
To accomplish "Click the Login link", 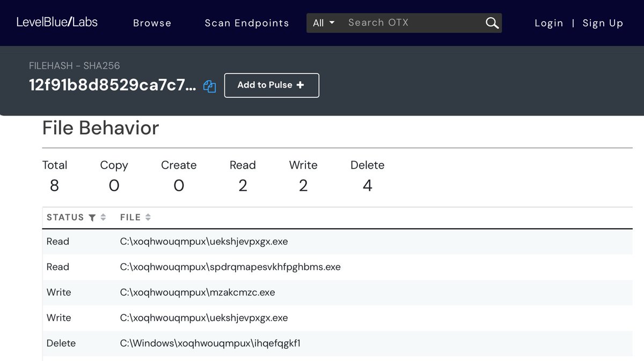I will [x=548, y=23].
